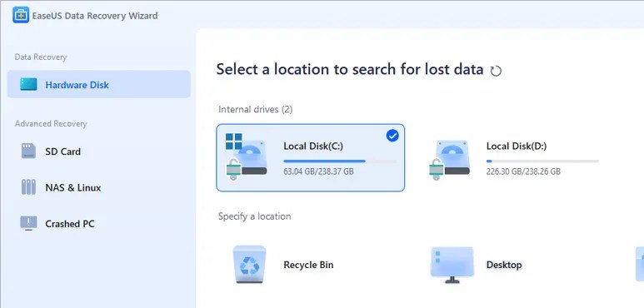This screenshot has width=644, height=308.
Task: Open the NAS & Linux recovery option
Action: pyautogui.click(x=72, y=187)
